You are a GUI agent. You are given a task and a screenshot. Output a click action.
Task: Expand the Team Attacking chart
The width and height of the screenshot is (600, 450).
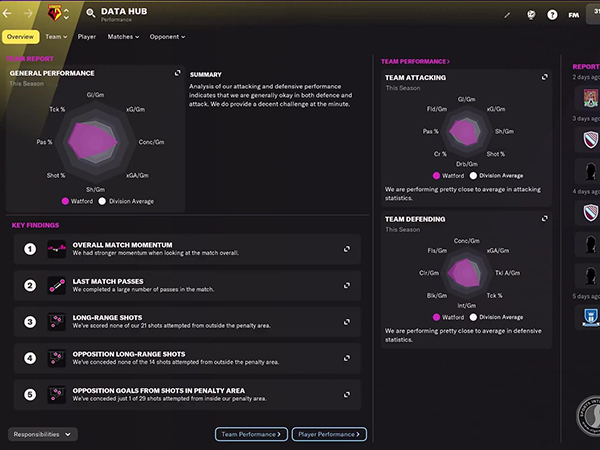tap(545, 77)
